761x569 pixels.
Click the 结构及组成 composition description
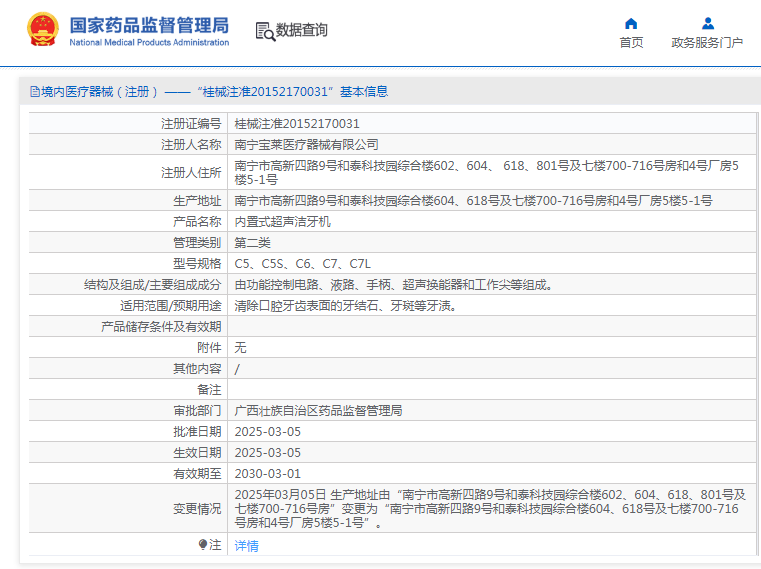(x=394, y=285)
